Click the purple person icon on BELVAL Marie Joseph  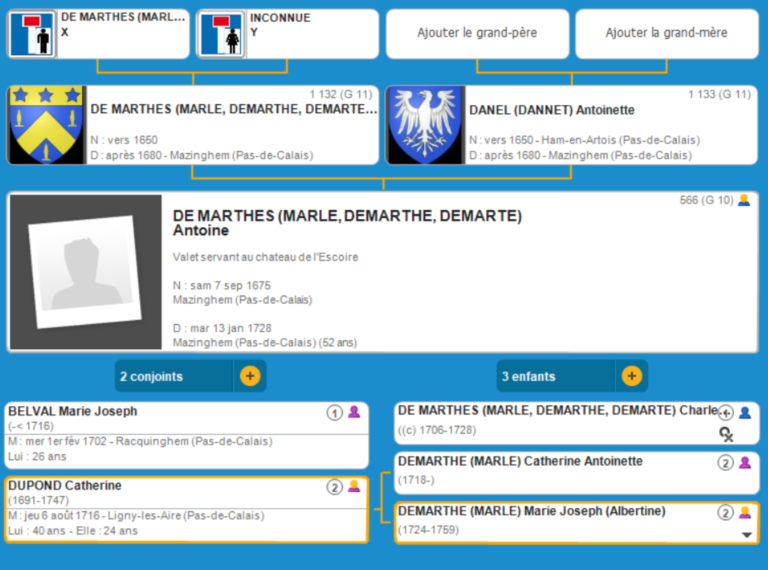pyautogui.click(x=354, y=412)
